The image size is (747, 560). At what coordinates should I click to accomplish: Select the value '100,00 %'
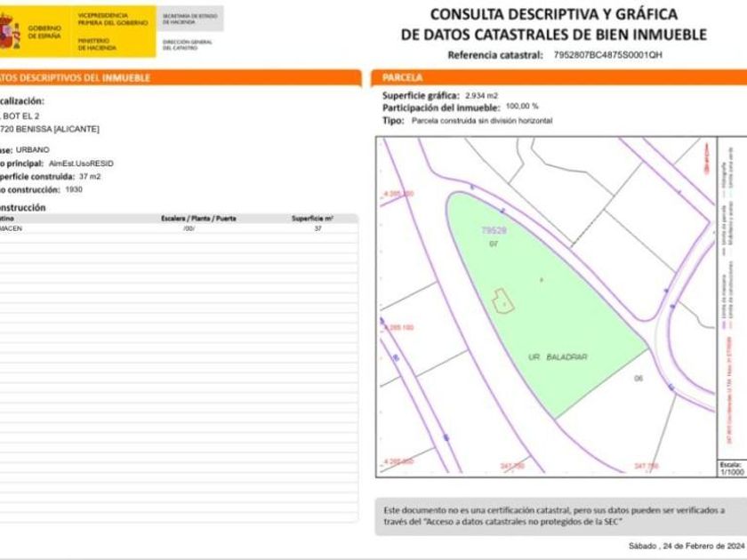(x=522, y=106)
